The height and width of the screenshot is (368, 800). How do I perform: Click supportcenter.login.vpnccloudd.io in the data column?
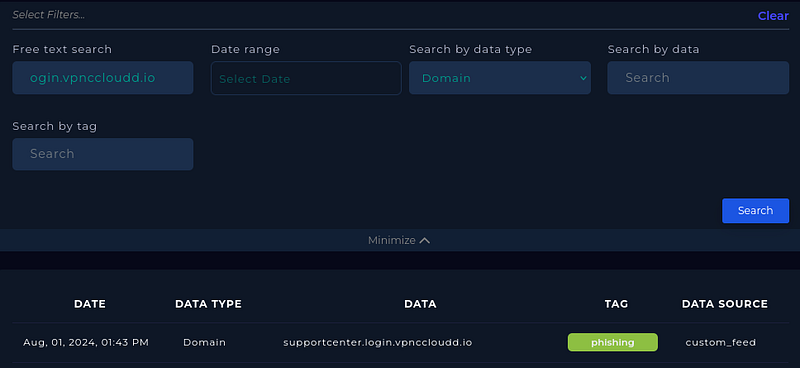[x=378, y=342]
